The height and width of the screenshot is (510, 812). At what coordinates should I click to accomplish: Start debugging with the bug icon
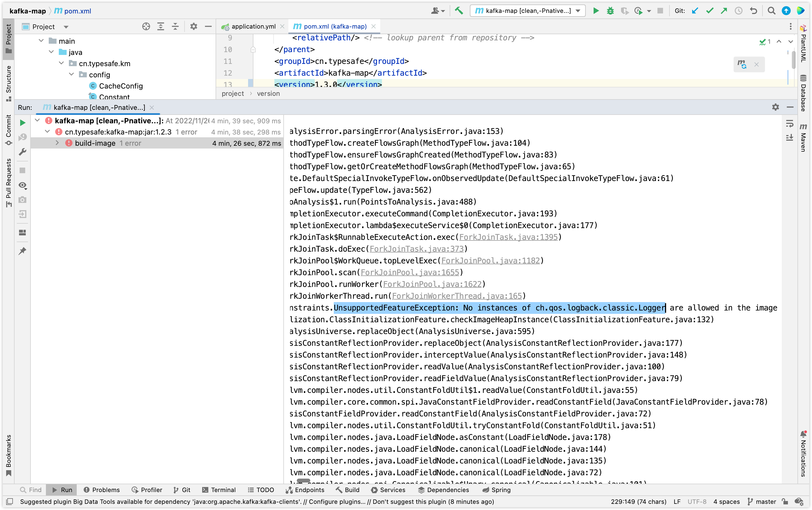[610, 11]
